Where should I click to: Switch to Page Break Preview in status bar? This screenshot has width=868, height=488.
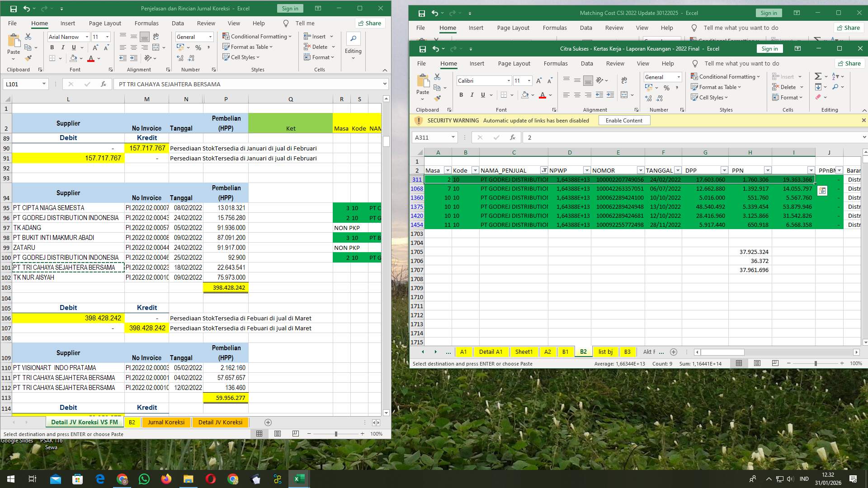pyautogui.click(x=775, y=363)
